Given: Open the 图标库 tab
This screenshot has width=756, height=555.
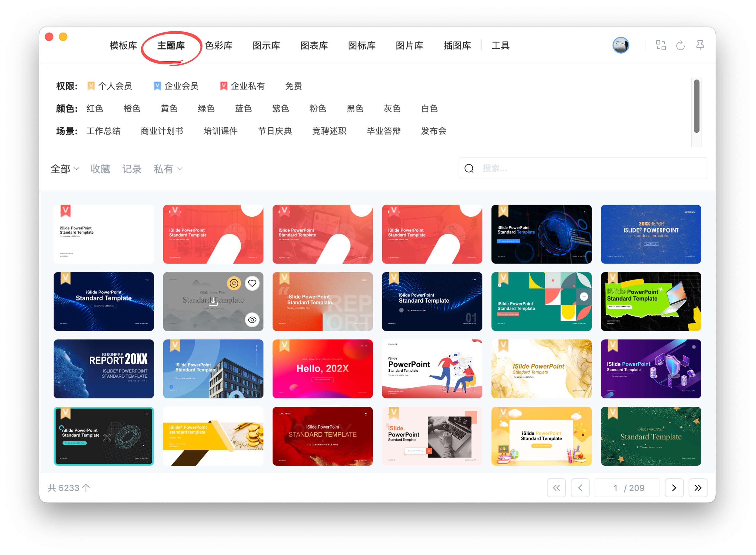Looking at the screenshot, I should pos(362,46).
